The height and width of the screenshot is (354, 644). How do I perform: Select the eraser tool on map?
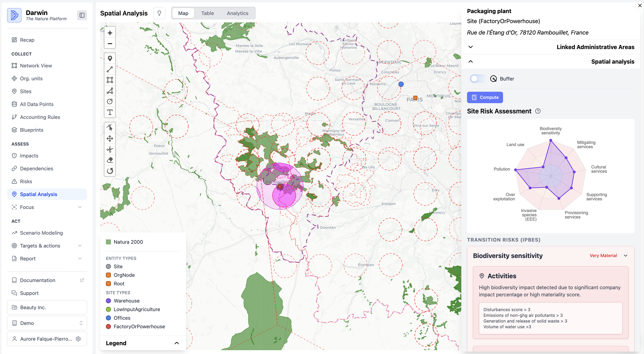point(110,160)
